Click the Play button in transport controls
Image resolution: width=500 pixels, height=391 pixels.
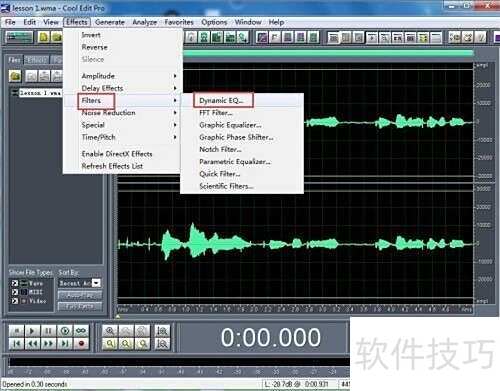(32, 331)
